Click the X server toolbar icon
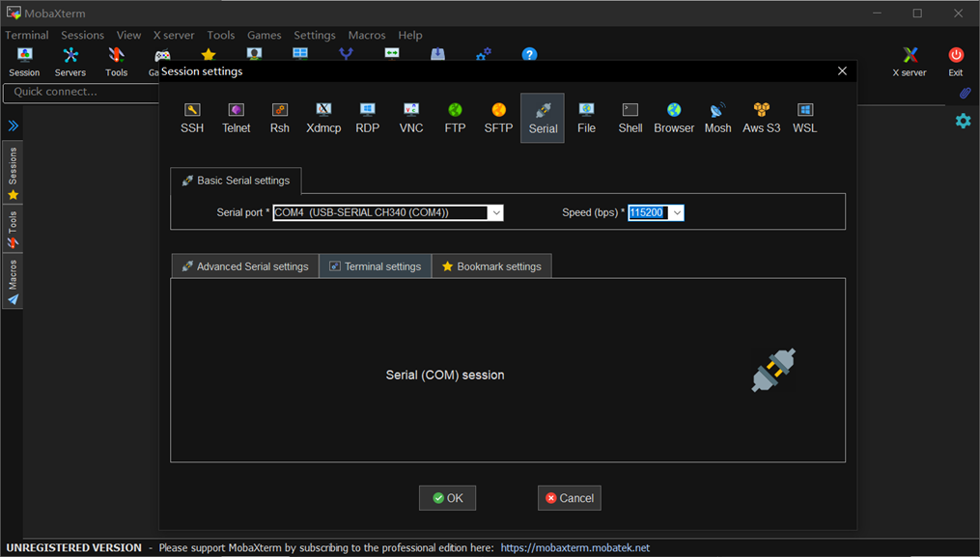This screenshot has height=557, width=980. point(910,63)
